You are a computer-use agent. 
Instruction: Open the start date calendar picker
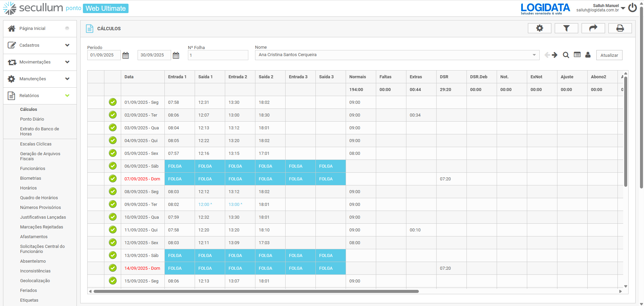126,55
